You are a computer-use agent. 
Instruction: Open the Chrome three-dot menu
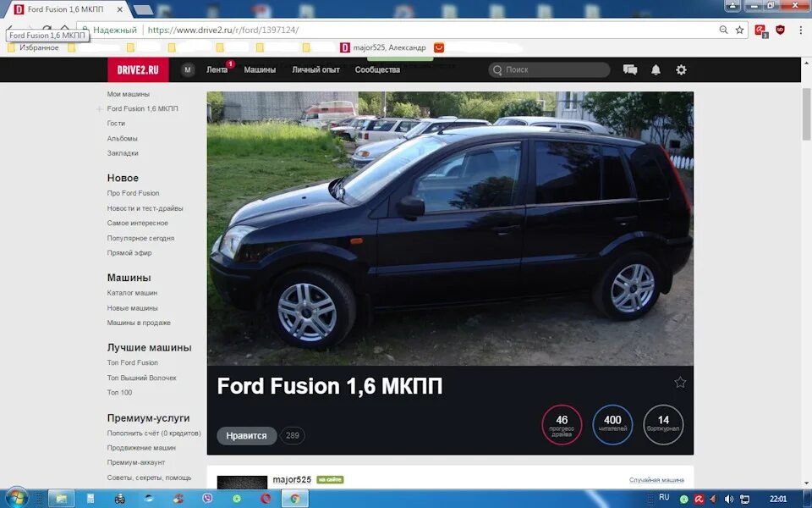tap(801, 30)
